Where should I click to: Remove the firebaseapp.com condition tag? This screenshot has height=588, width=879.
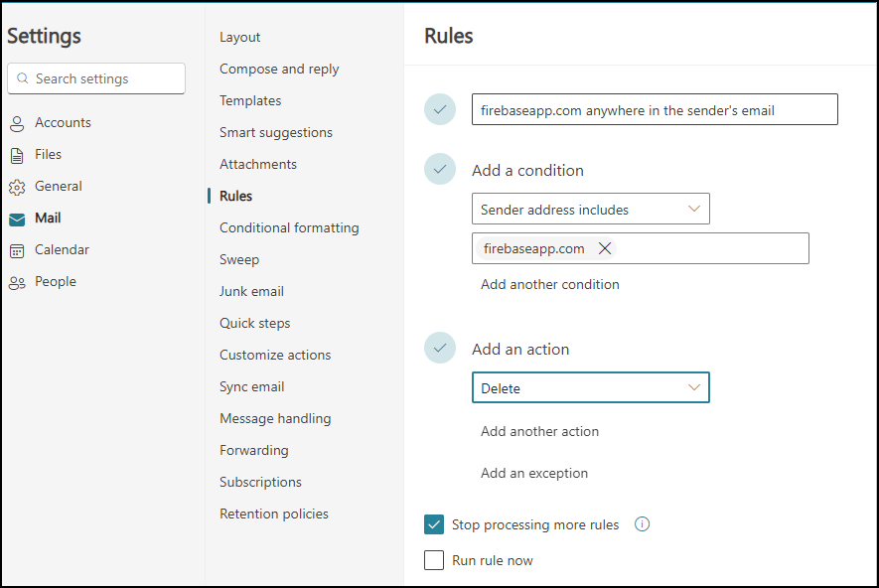point(604,248)
